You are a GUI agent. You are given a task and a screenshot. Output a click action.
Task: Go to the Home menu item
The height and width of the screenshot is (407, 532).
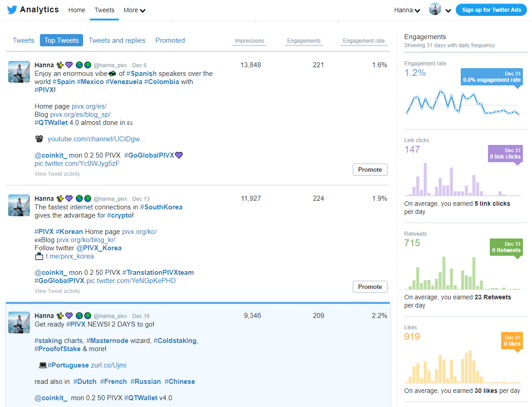(x=77, y=10)
